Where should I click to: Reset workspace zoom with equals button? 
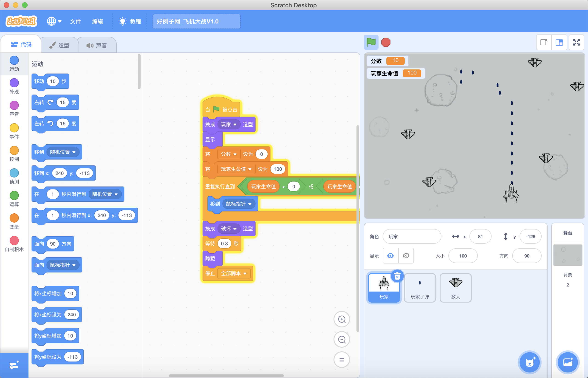coord(342,360)
